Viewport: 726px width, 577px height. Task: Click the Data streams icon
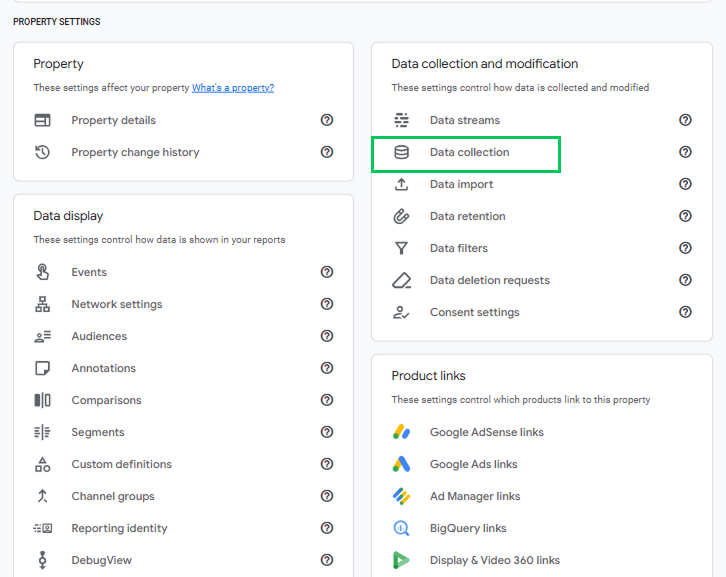coord(401,120)
